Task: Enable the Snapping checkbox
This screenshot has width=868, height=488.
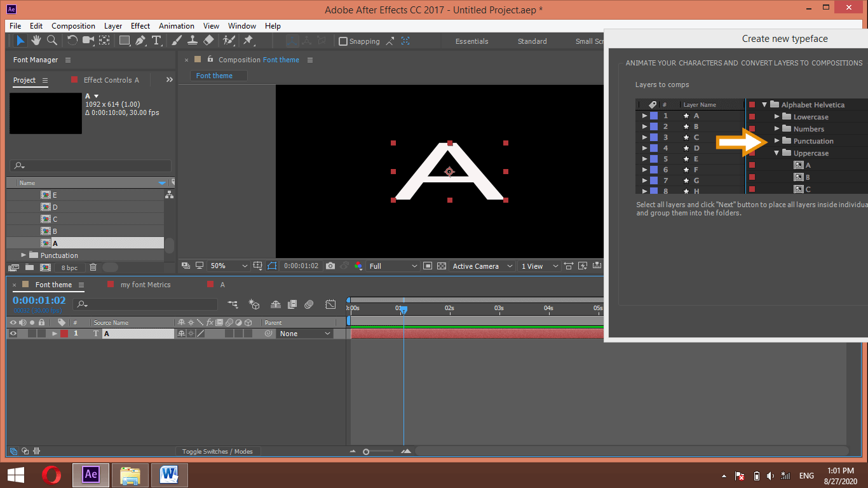Action: click(344, 41)
